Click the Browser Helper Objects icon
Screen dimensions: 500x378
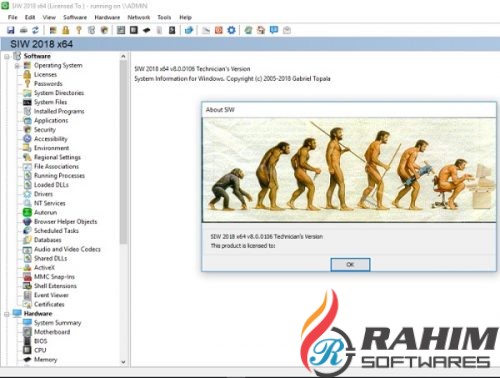point(27,222)
